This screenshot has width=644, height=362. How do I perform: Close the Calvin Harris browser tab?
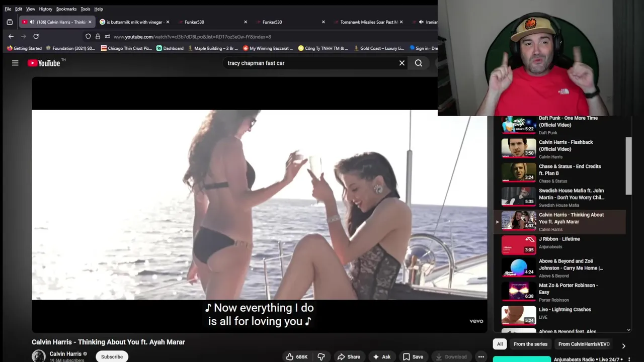point(90,22)
